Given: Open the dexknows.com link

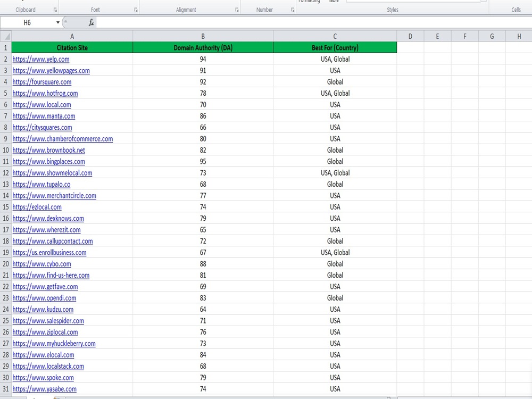Looking at the screenshot, I should [x=48, y=218].
